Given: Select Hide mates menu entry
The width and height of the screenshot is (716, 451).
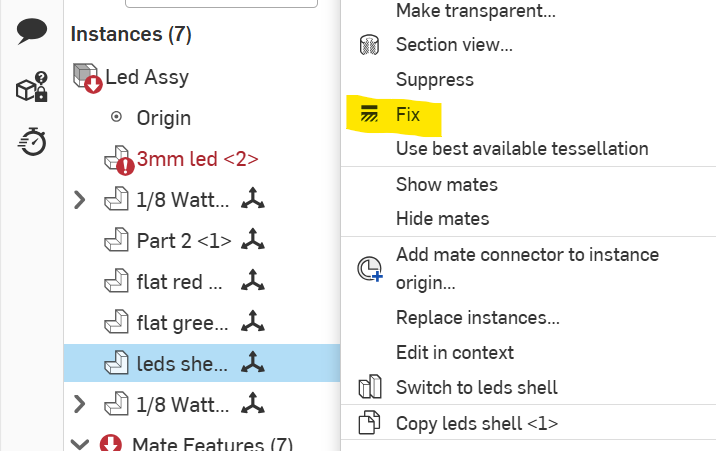Looking at the screenshot, I should click(442, 218).
